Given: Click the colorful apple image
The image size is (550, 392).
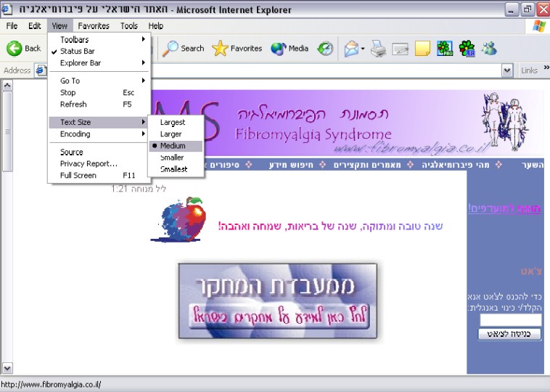Looking at the screenshot, I should [x=179, y=219].
